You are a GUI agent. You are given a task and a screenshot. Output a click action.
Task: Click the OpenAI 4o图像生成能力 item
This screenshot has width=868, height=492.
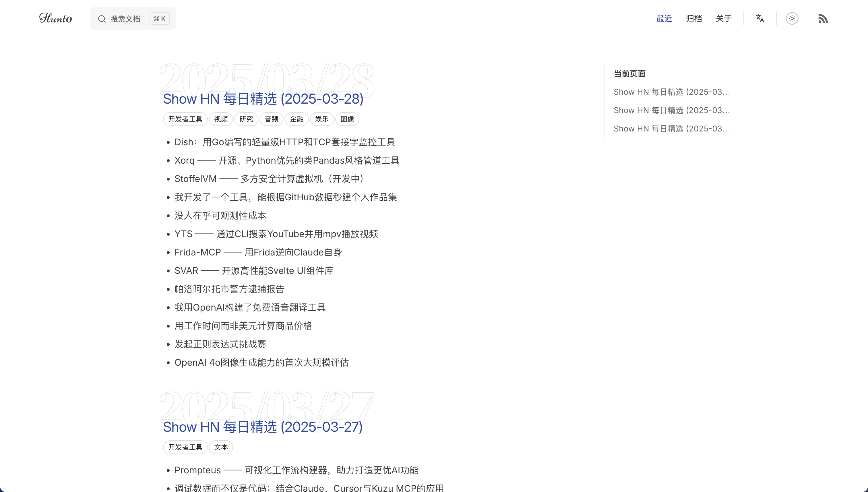pyautogui.click(x=261, y=363)
